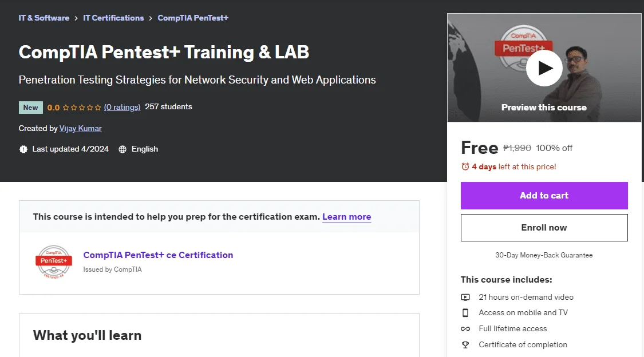Click the Add to cart button
Viewport: 644px width, 357px height.
544,196
